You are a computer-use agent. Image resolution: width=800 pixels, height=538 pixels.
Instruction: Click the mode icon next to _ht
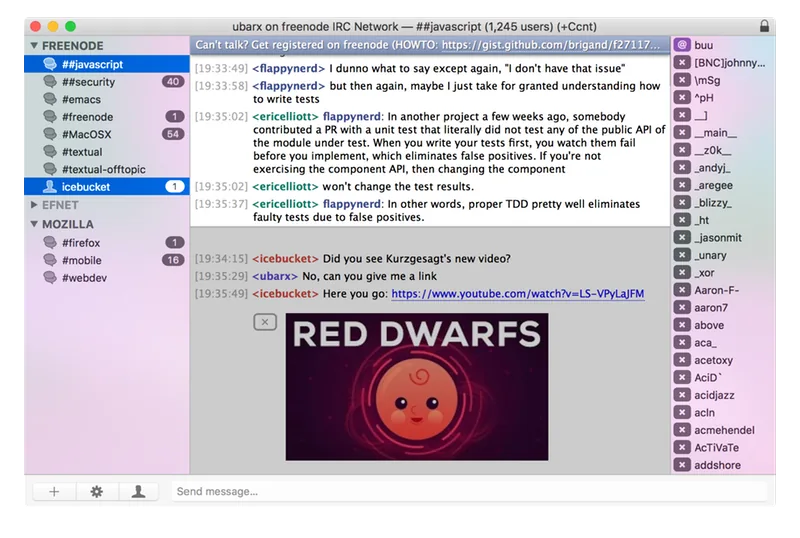coord(682,220)
